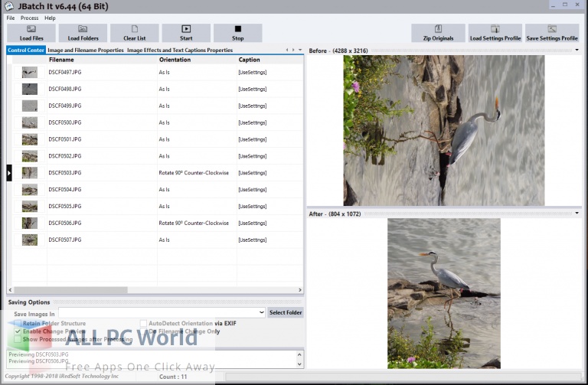The image size is (588, 385).
Task: Toggle Enable Change Preview checkbox
Action: [18, 331]
